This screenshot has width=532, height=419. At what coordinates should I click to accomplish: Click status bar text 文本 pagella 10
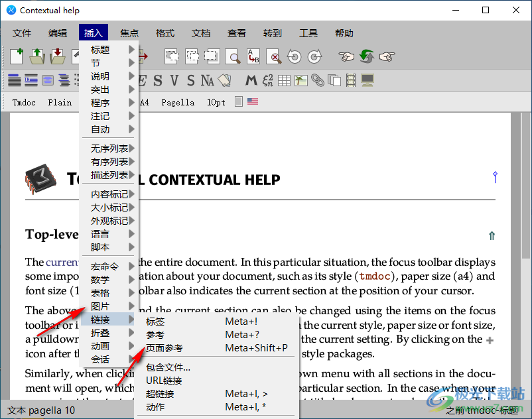(x=41, y=410)
